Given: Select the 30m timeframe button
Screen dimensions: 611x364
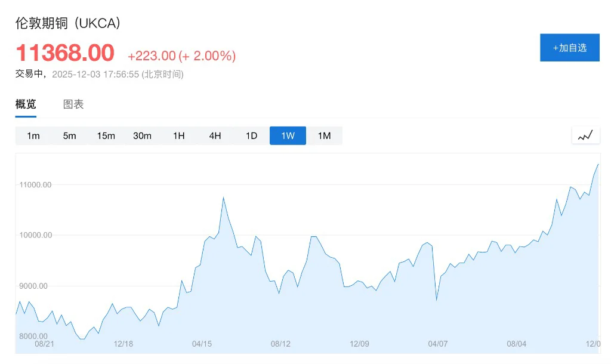Looking at the screenshot, I should click(142, 135).
